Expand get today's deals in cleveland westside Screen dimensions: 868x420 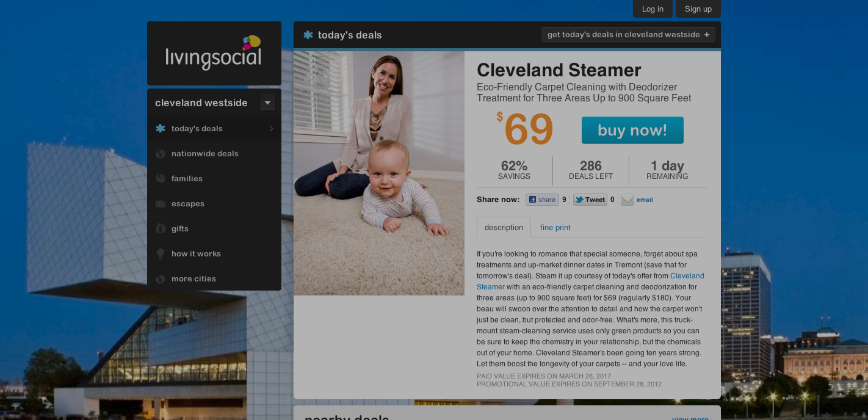[x=628, y=35]
